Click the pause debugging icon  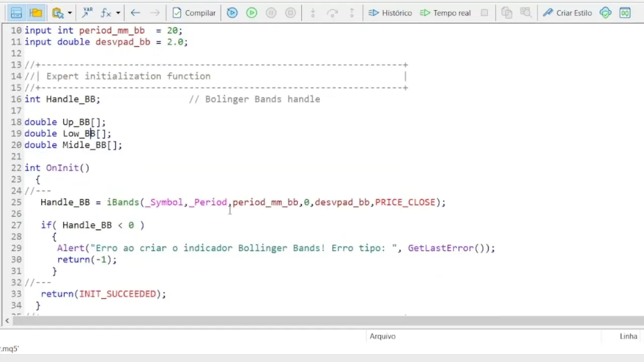coord(271,13)
